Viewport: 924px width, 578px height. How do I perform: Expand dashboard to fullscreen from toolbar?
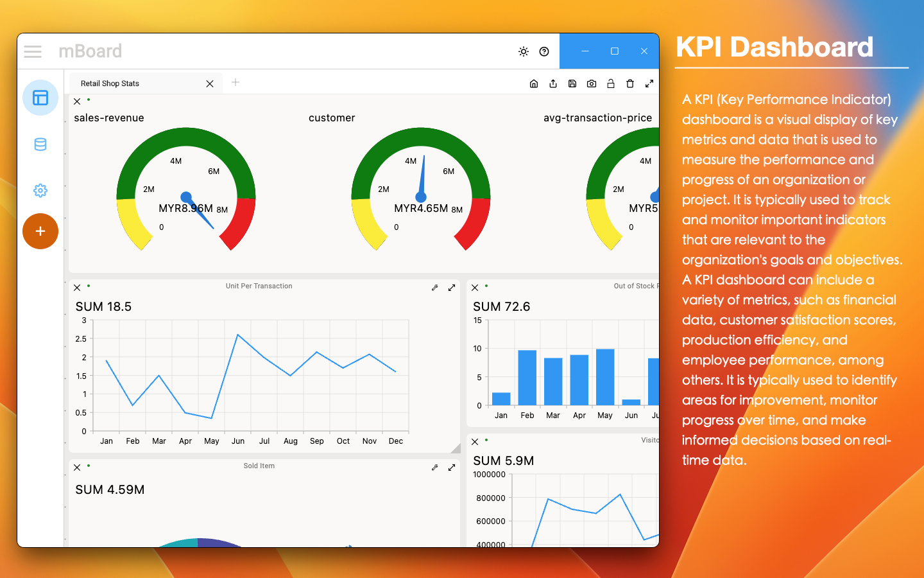[x=649, y=83]
